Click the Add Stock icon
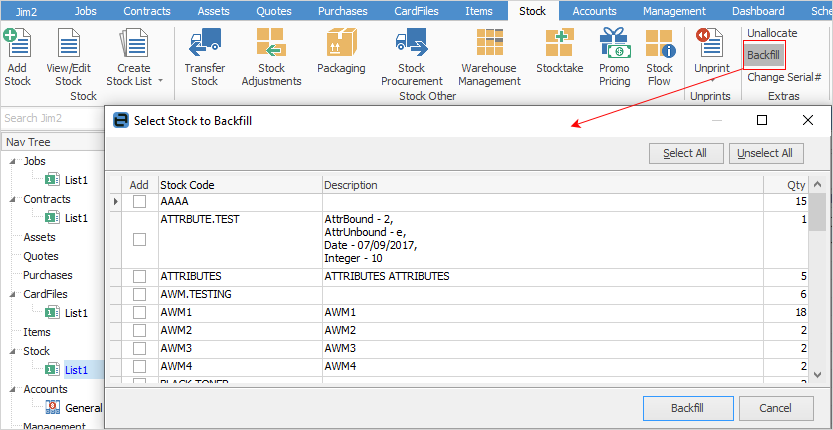Image resolution: width=833 pixels, height=430 pixels. [17, 44]
